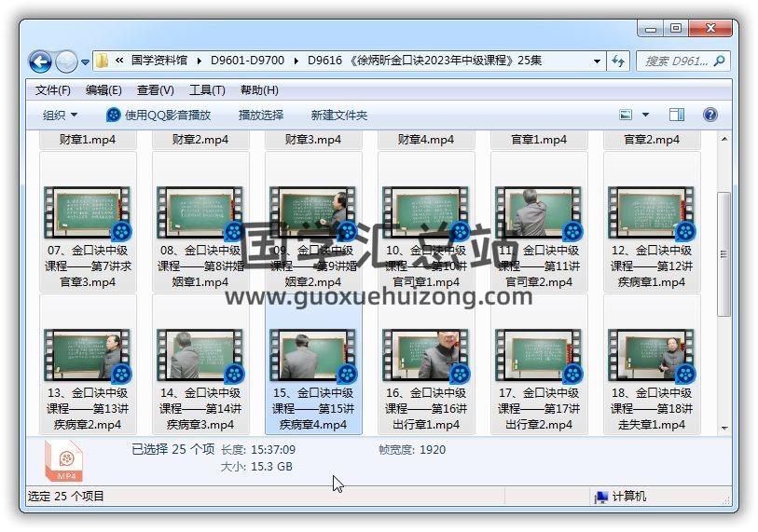Click the Back navigation arrow button

[x=40, y=61]
